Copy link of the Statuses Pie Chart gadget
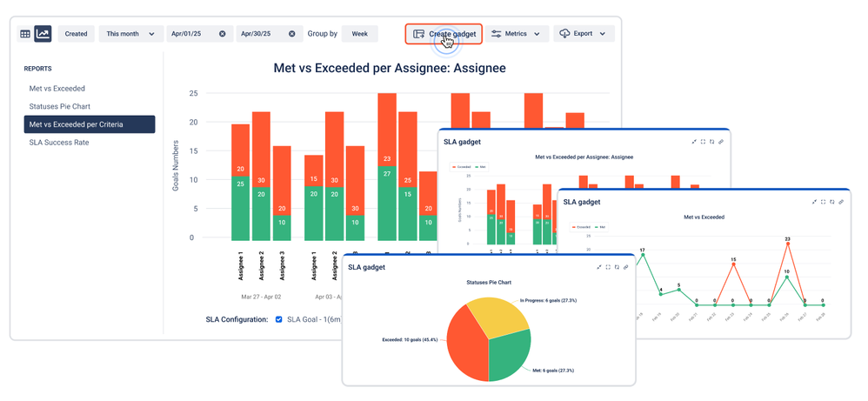The height and width of the screenshot is (401, 868). coord(625,267)
